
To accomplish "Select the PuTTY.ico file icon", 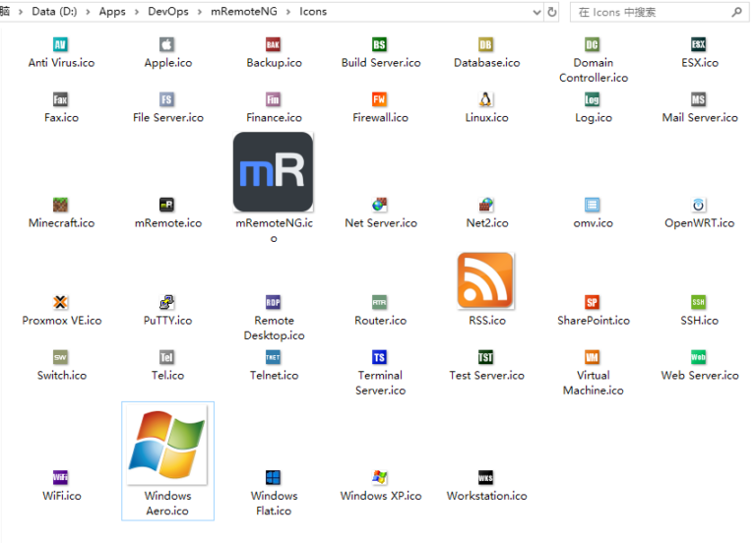I will point(167,303).
